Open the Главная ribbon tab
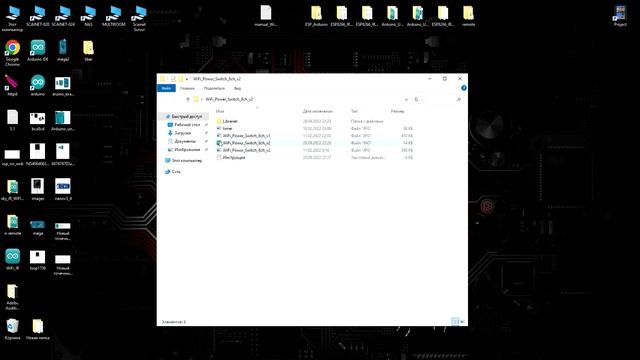The width and height of the screenshot is (640, 360). pos(187,88)
